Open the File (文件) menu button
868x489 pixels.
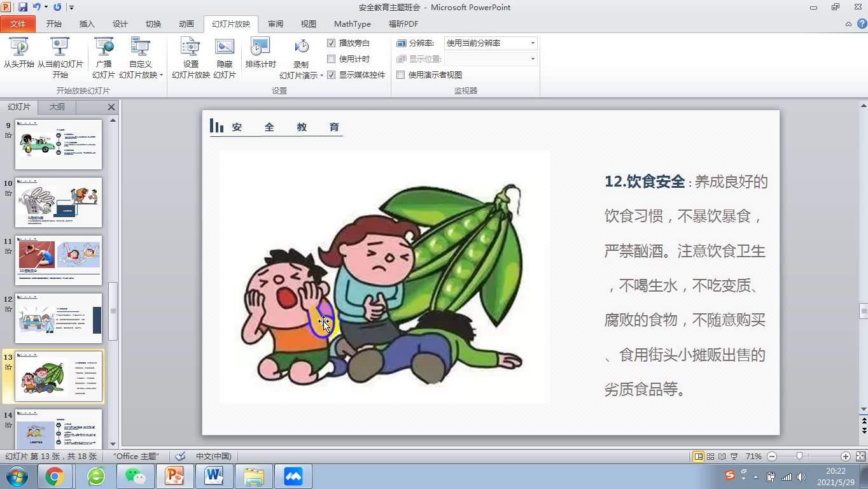pos(18,24)
